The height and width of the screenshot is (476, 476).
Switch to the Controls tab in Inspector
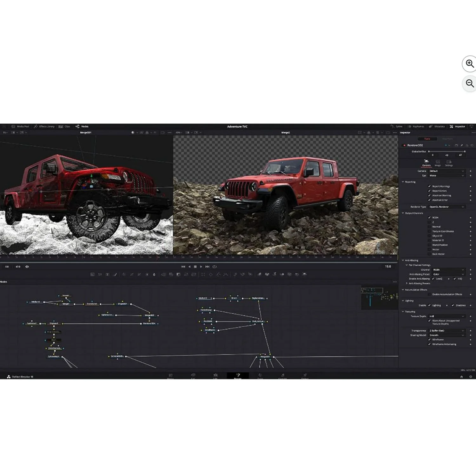coord(426,163)
